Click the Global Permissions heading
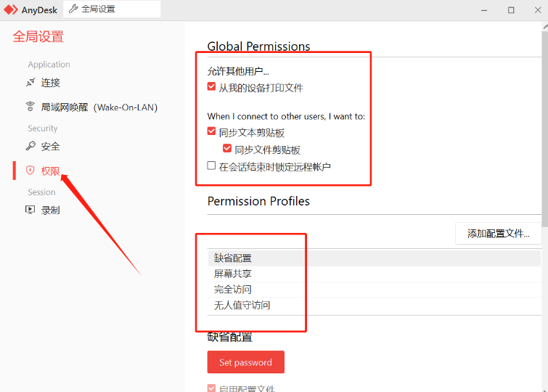This screenshot has height=392, width=548. [258, 46]
